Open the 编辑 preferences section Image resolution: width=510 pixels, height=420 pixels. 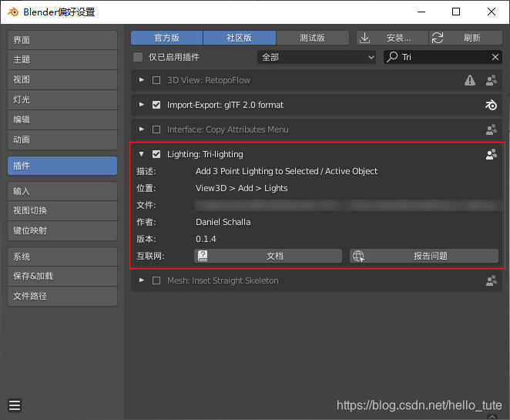tap(62, 119)
